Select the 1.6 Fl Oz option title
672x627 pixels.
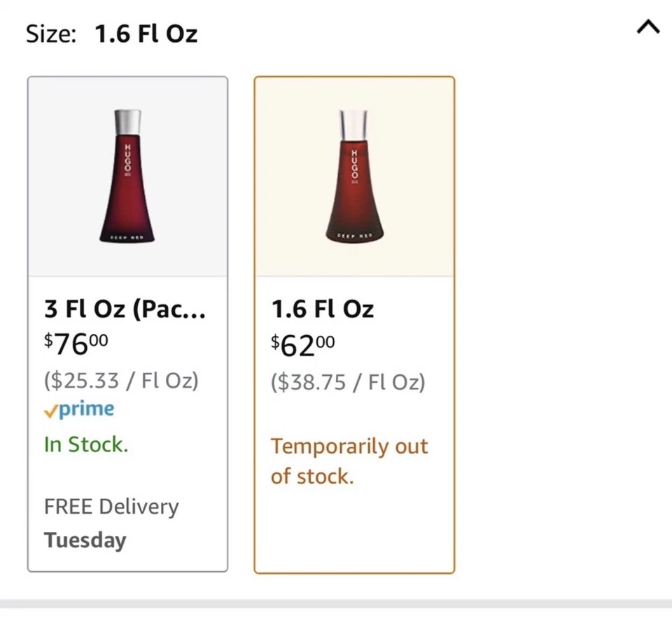(323, 309)
